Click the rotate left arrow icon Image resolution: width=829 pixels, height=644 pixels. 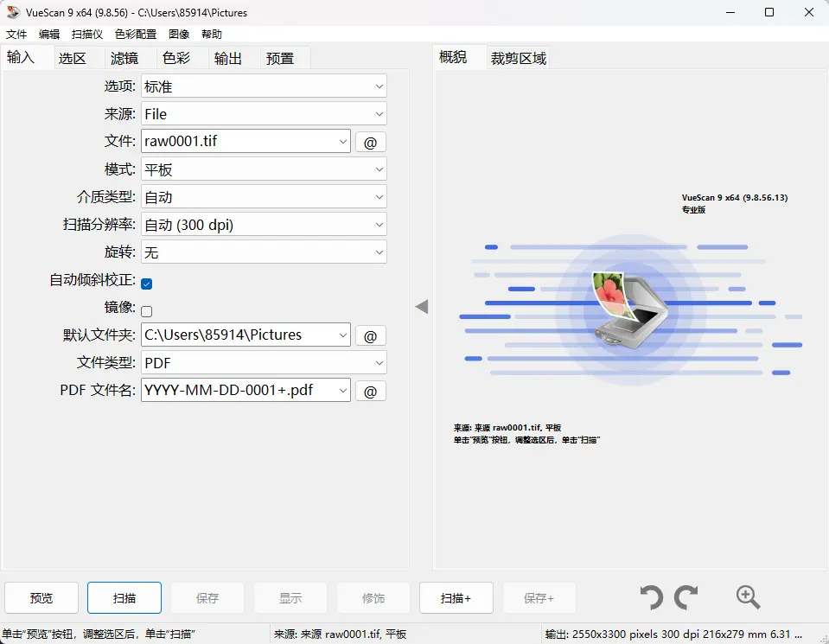pos(652,597)
